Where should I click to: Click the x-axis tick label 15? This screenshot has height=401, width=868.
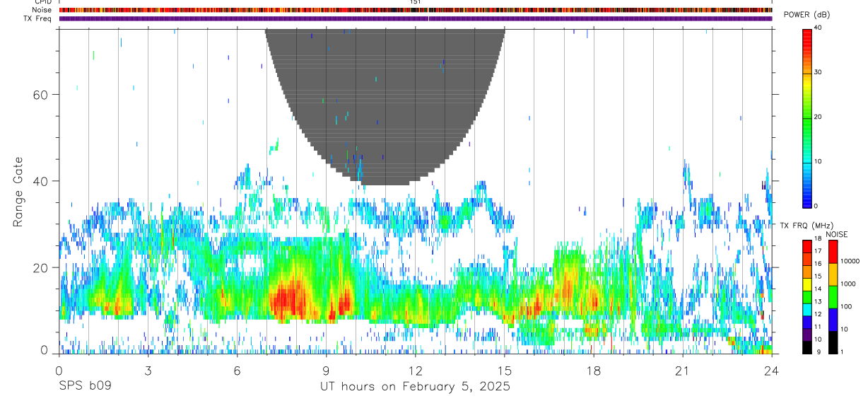click(x=504, y=371)
